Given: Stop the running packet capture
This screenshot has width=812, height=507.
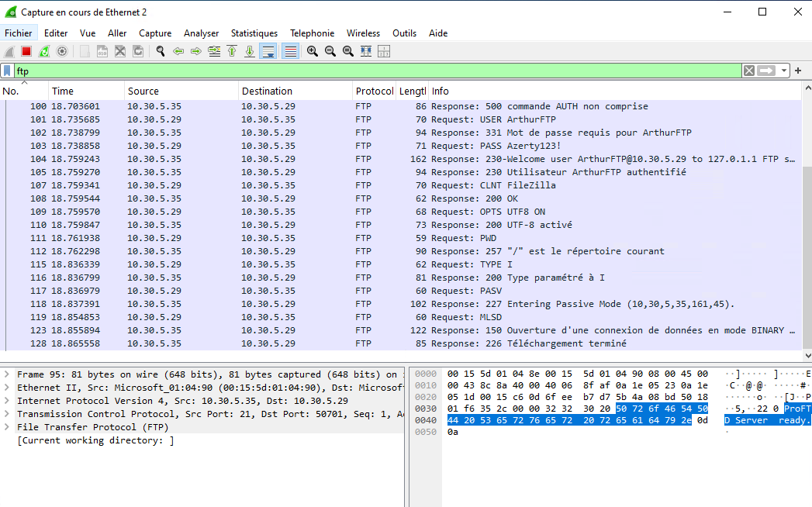Looking at the screenshot, I should coord(26,51).
